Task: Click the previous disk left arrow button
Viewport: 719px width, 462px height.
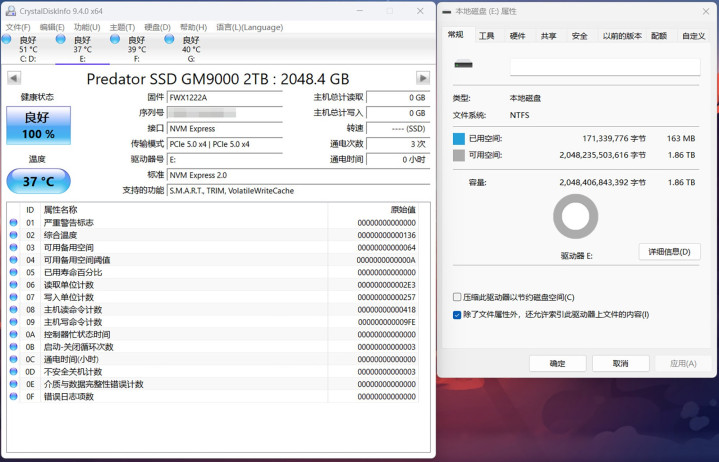Action: [13, 78]
